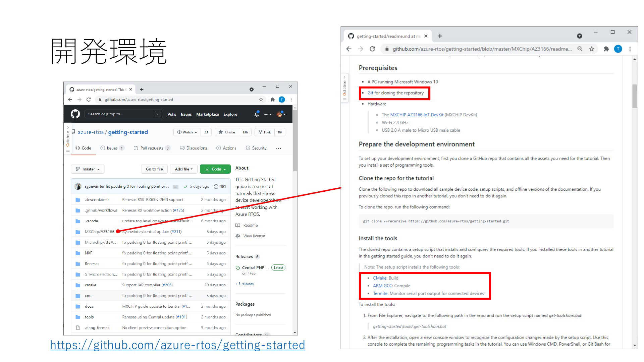The height and width of the screenshot is (362, 644).
Task: Open the MXCHIP AZ3166 IoT DevKit link
Action: tap(417, 115)
